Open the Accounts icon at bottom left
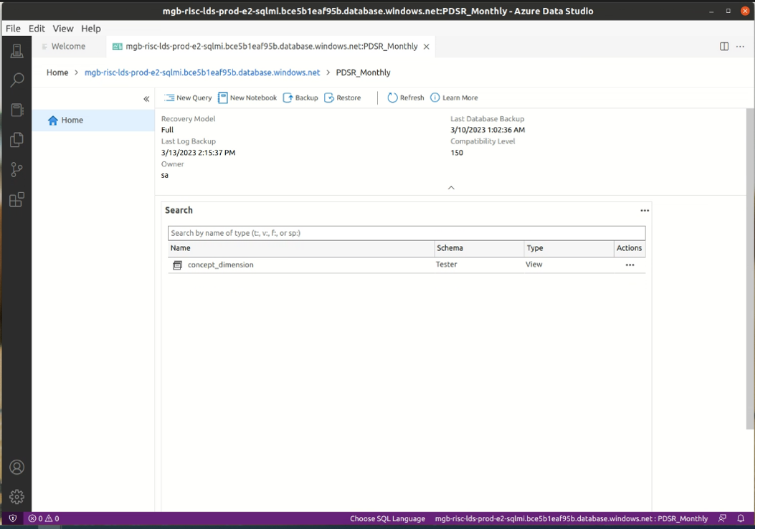 coord(16,467)
